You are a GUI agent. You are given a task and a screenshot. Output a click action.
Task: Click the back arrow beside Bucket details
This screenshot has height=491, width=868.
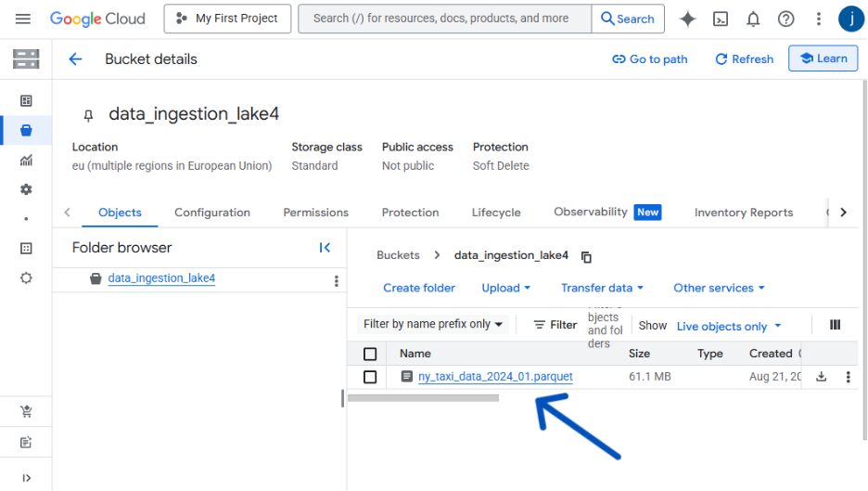75,59
